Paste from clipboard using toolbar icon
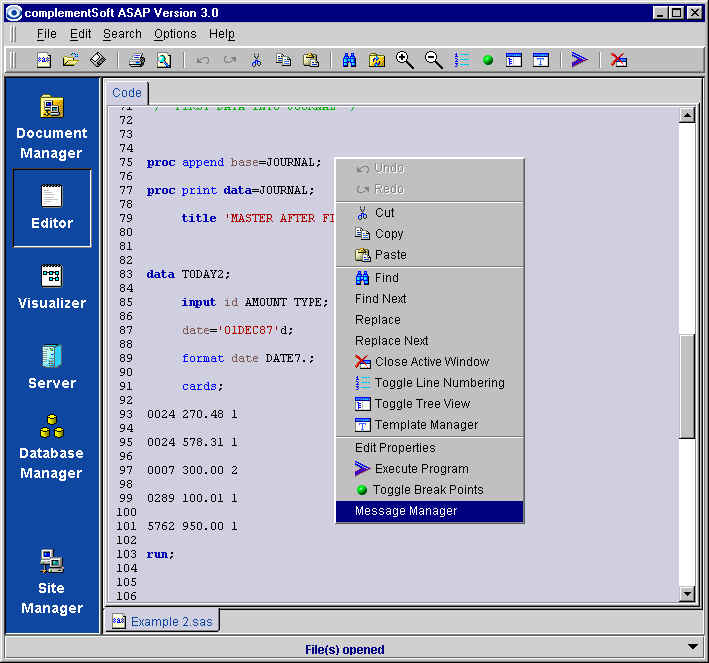The height and width of the screenshot is (663, 709). 311,60
